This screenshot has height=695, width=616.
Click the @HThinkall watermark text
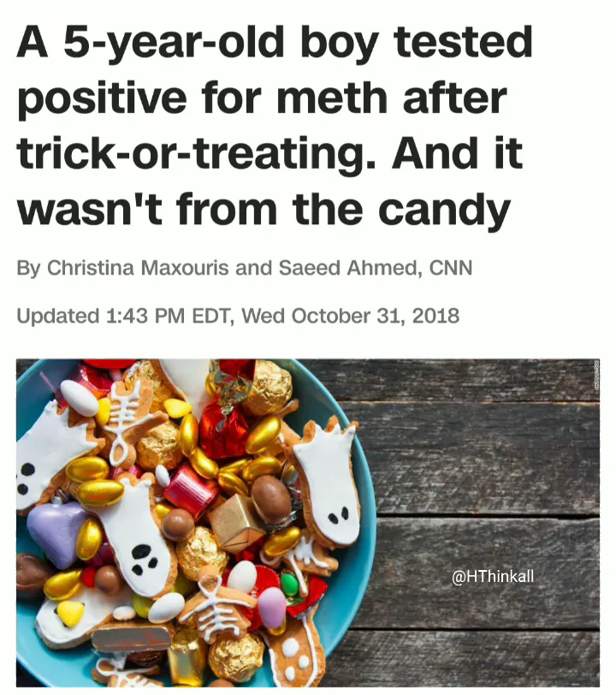coord(492,576)
